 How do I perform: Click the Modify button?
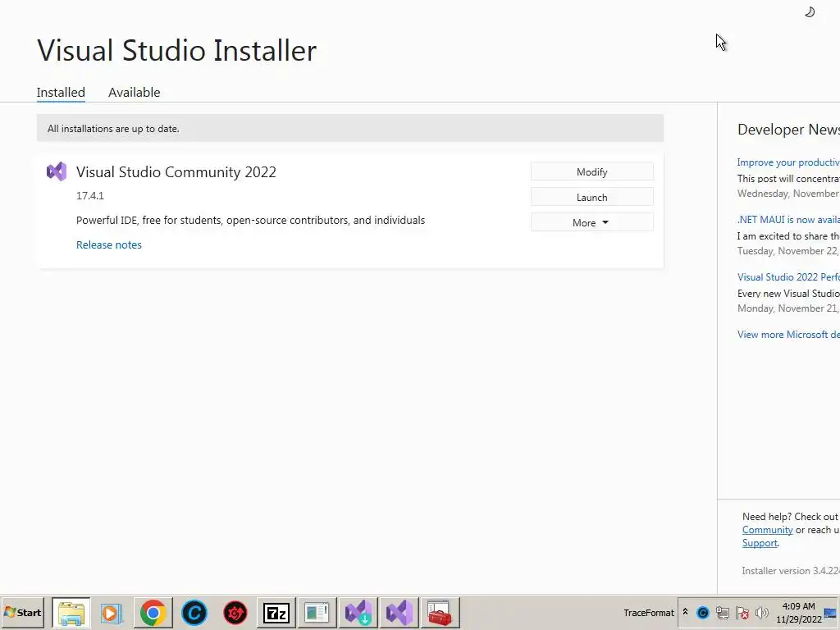click(x=592, y=171)
